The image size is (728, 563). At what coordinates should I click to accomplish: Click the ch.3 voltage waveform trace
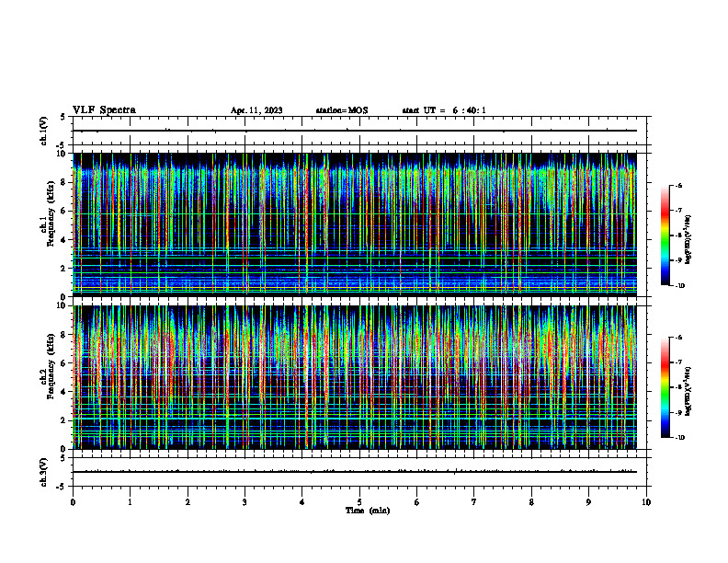355,472
